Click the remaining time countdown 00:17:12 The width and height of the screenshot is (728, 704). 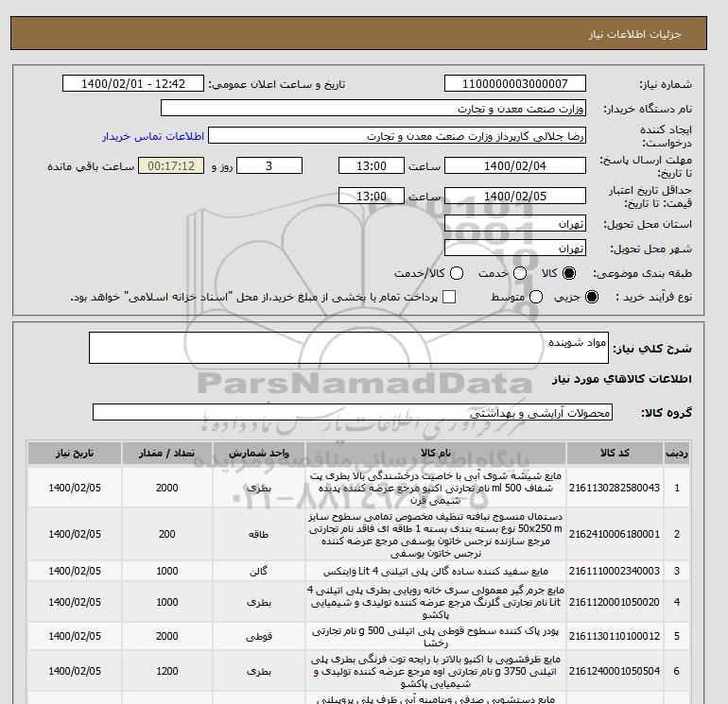(x=171, y=165)
